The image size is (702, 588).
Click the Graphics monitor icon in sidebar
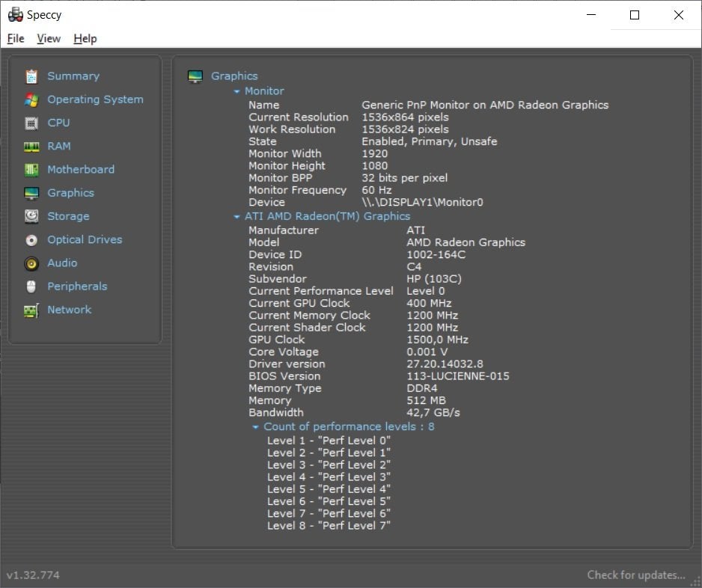click(31, 193)
